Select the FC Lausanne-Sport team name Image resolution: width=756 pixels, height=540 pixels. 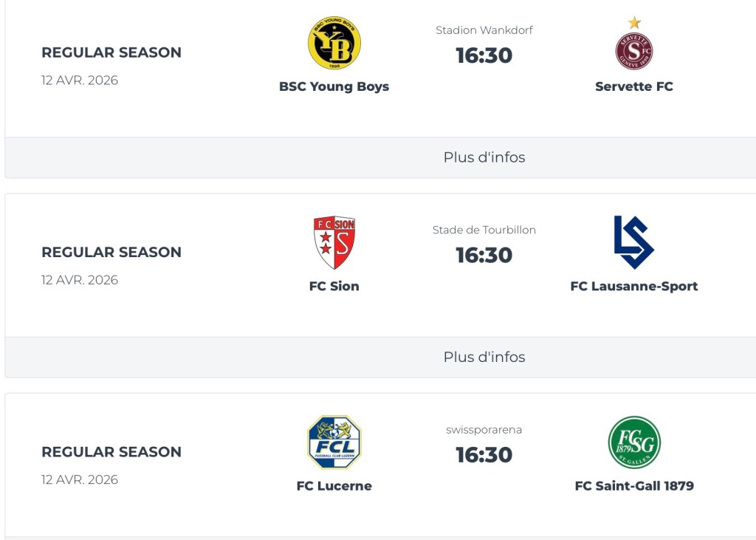[634, 286]
